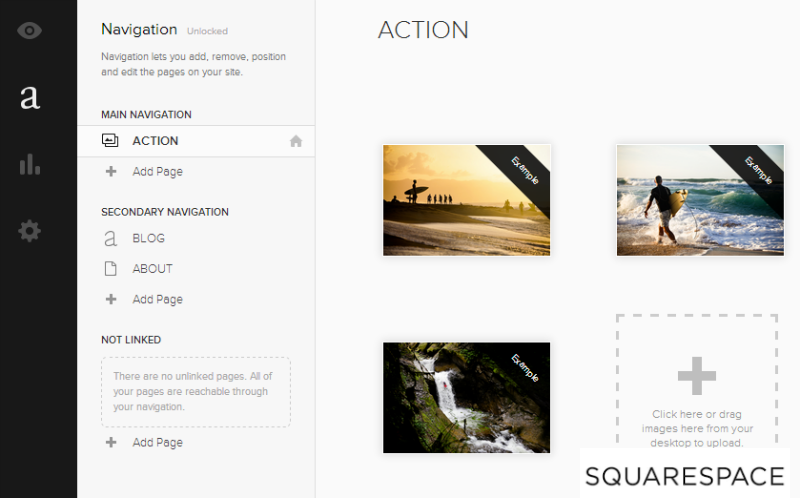Open the typography 'a' content icon
This screenshot has width=800, height=498.
30,97
